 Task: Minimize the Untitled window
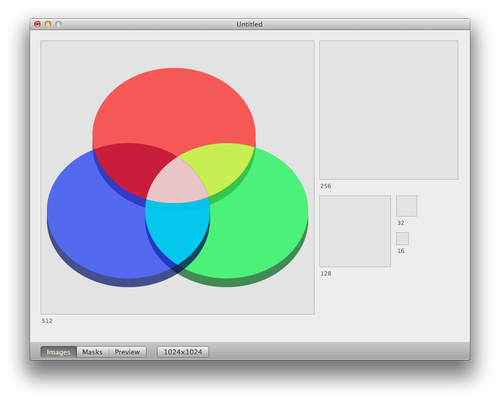pos(48,24)
